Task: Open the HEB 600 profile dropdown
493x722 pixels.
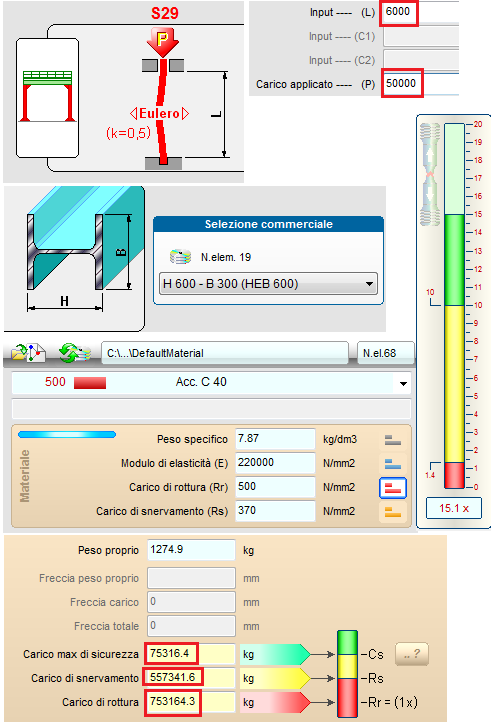Action: tap(268, 284)
